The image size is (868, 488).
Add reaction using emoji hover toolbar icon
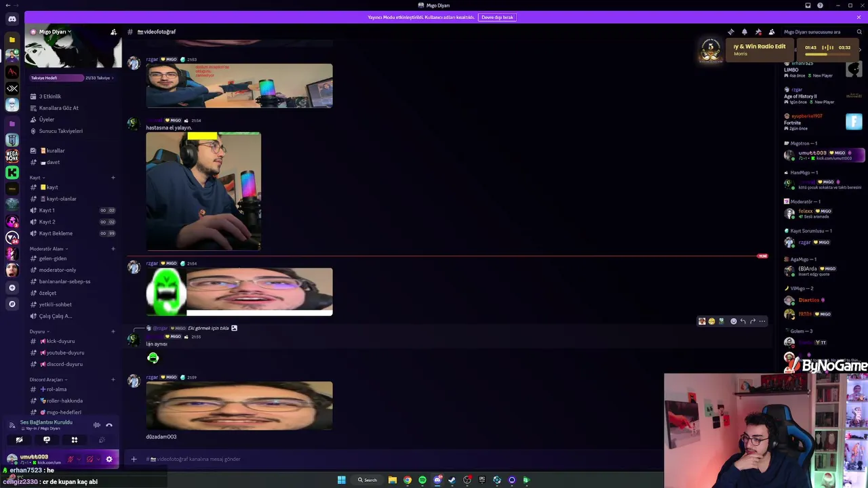[x=733, y=321]
